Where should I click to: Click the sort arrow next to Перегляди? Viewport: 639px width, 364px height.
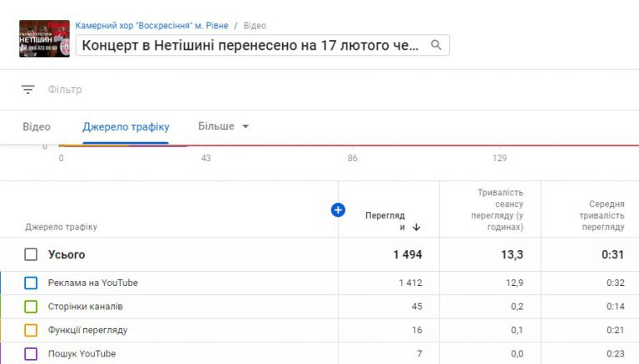pyautogui.click(x=416, y=227)
